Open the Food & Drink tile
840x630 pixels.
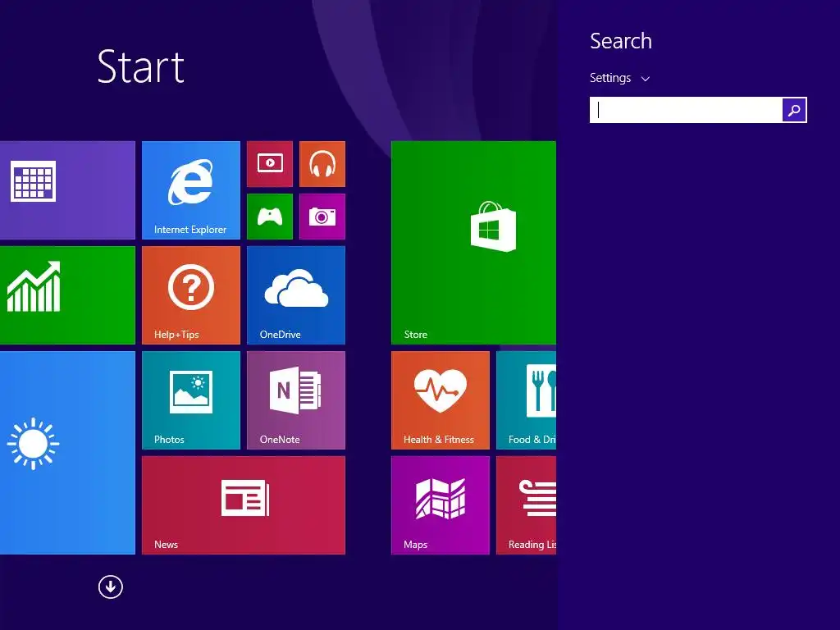click(x=526, y=400)
